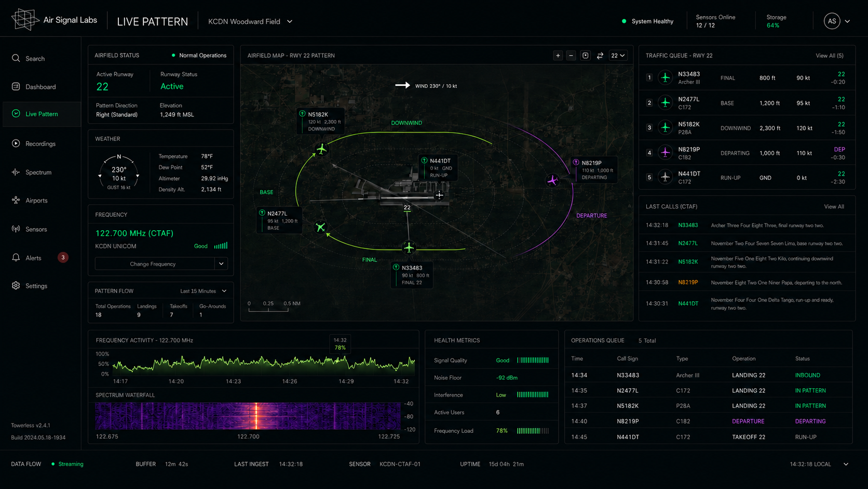
Task: Click View All in Last Calls
Action: click(834, 207)
